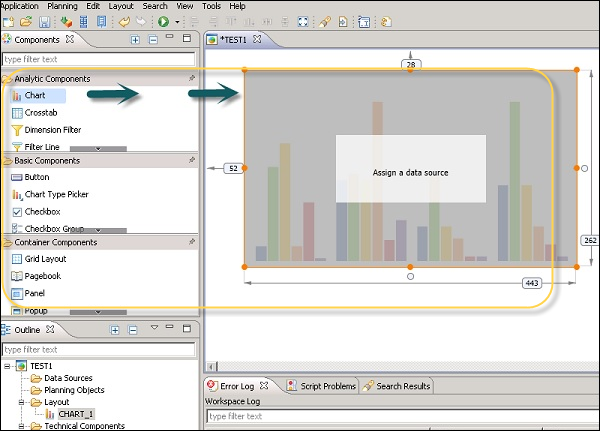Pin the Analytic Components section
This screenshot has width=600, height=431.
coord(191,78)
